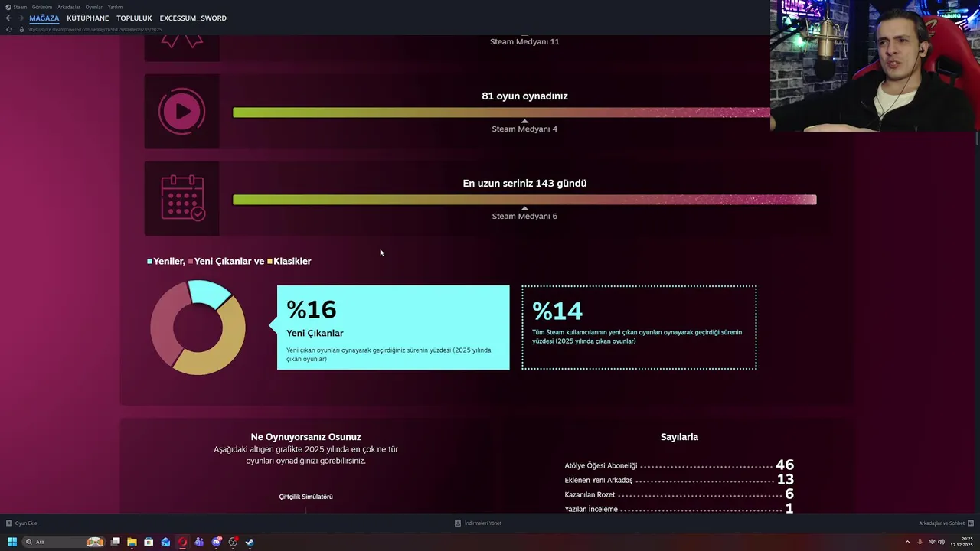Click the padlock icon beside the URL
Screen dimensions: 980x551
click(x=22, y=29)
